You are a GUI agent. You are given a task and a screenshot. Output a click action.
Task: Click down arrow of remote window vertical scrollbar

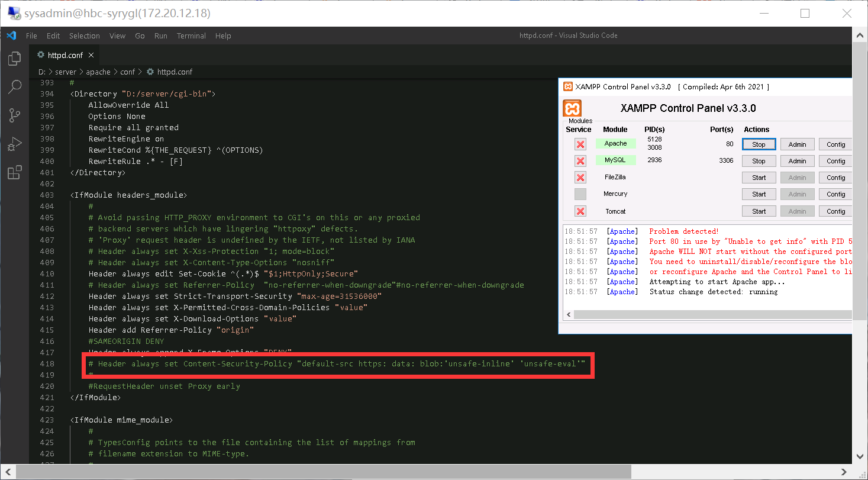click(861, 456)
